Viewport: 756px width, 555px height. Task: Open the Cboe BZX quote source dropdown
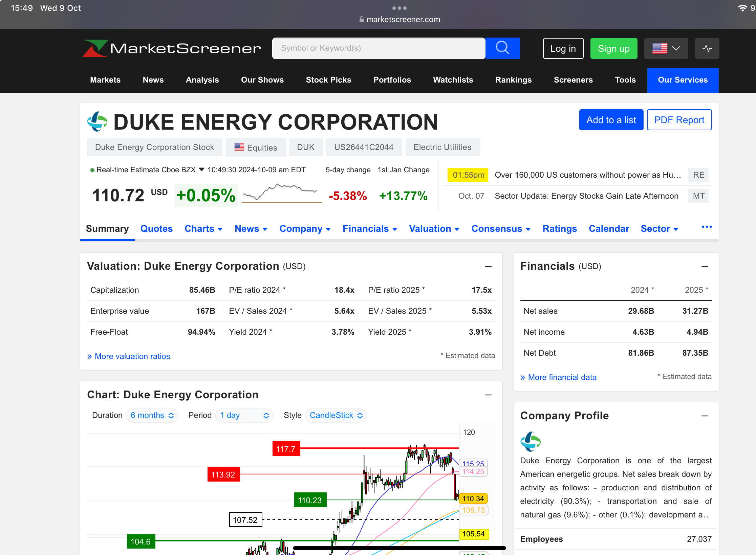[201, 170]
